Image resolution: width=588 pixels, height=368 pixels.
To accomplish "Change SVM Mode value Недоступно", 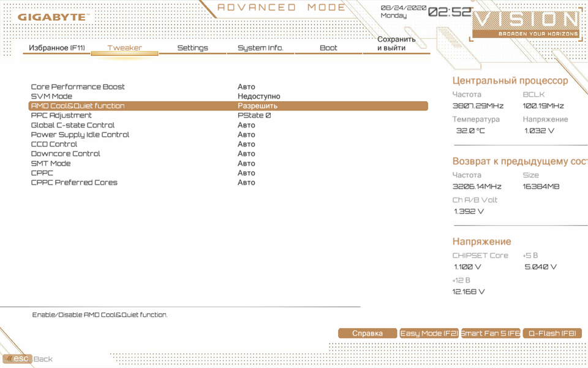I will [x=258, y=96].
